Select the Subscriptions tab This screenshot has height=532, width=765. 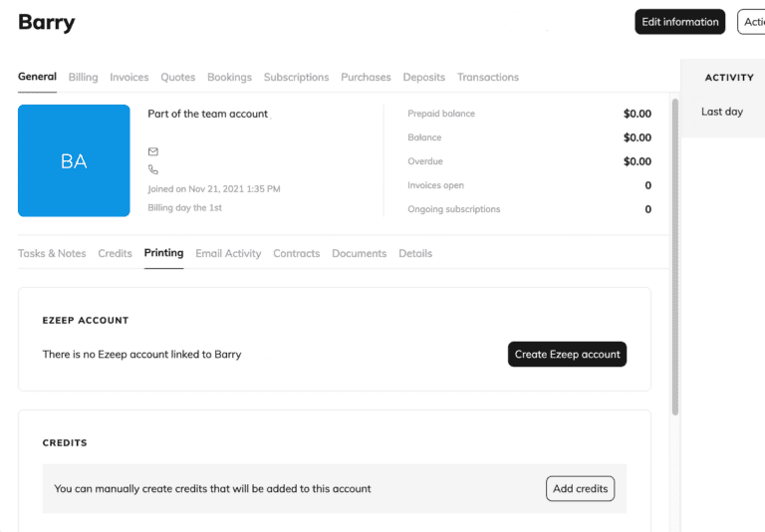click(296, 77)
